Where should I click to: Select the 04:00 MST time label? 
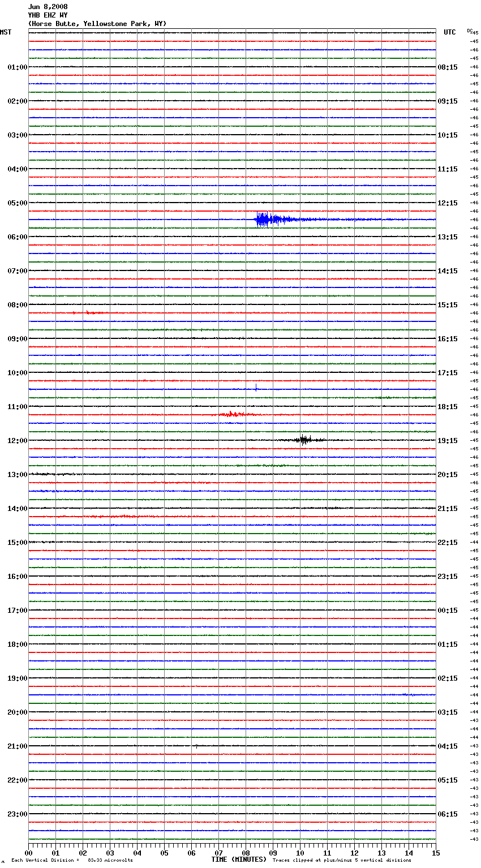(17, 169)
